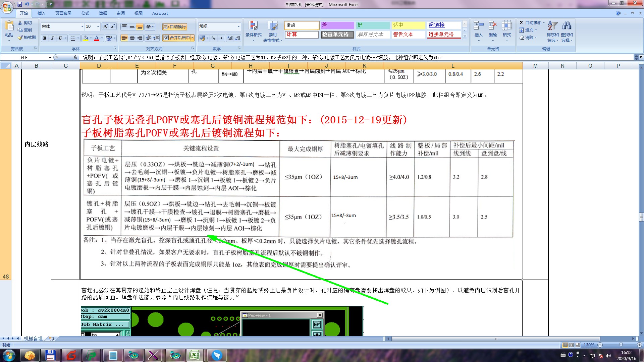Toggle Bold formatting
Screen dimensions: 644x362
(x=45, y=38)
